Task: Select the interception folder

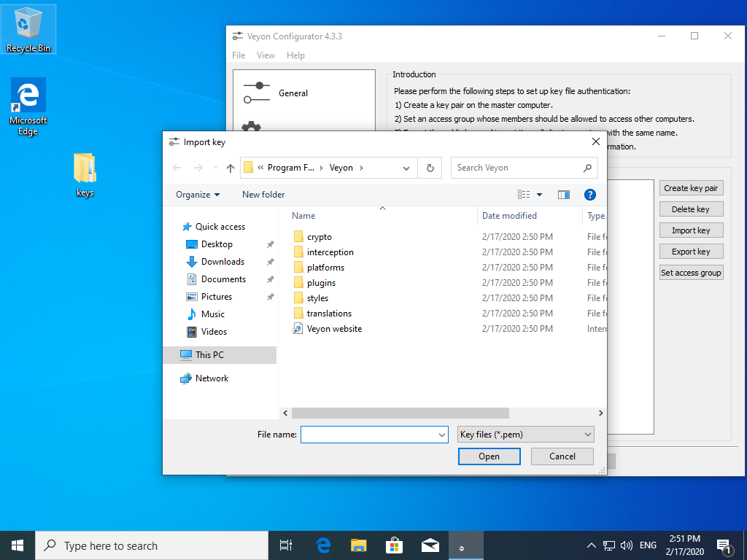Action: click(x=330, y=252)
